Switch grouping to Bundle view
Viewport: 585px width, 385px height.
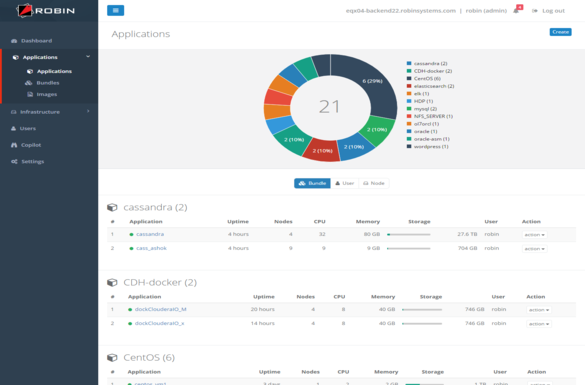312,183
